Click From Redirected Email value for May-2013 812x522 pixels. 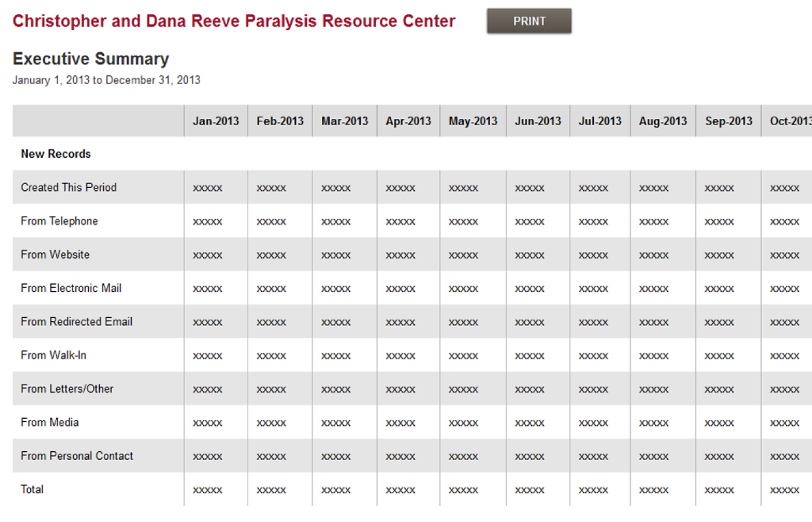[x=463, y=322]
